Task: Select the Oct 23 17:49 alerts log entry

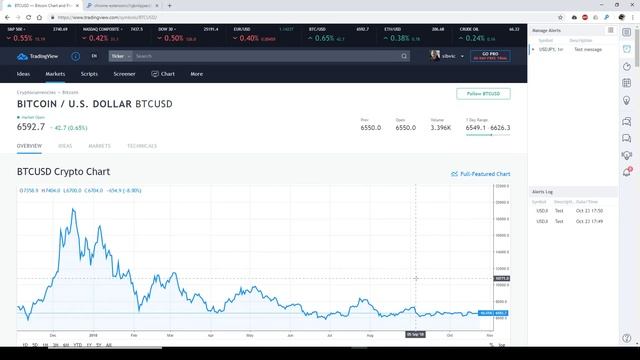Action: pyautogui.click(x=573, y=221)
